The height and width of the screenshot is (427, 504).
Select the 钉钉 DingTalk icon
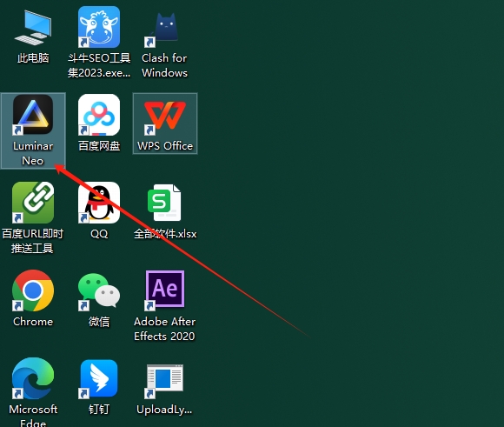(99, 378)
